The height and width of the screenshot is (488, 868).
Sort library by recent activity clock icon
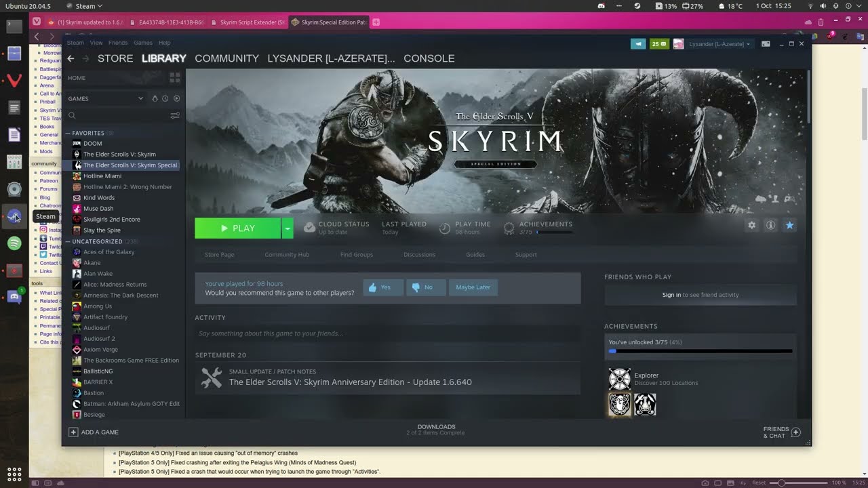tap(165, 98)
